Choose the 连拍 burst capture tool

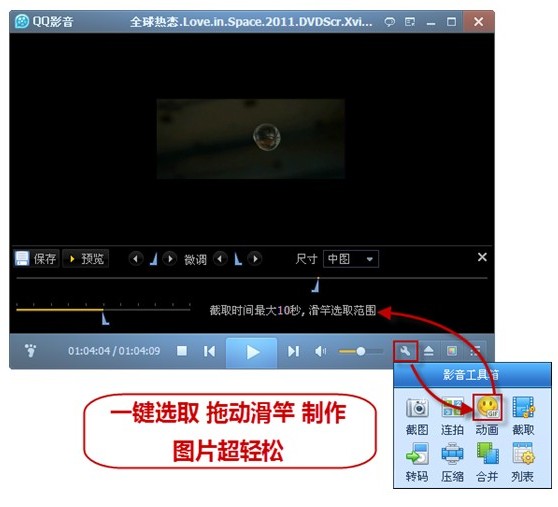[x=452, y=416]
